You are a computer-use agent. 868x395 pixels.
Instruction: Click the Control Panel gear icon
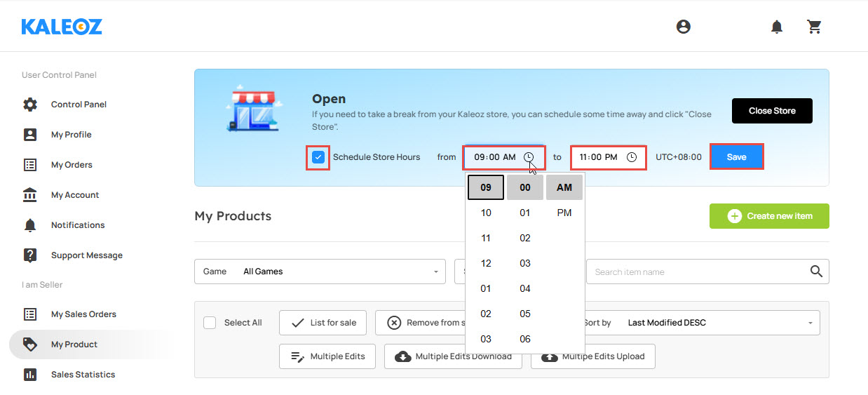30,105
